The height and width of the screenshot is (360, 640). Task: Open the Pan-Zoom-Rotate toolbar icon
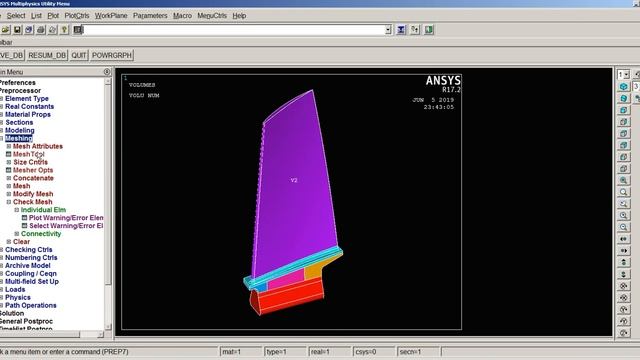29,30
